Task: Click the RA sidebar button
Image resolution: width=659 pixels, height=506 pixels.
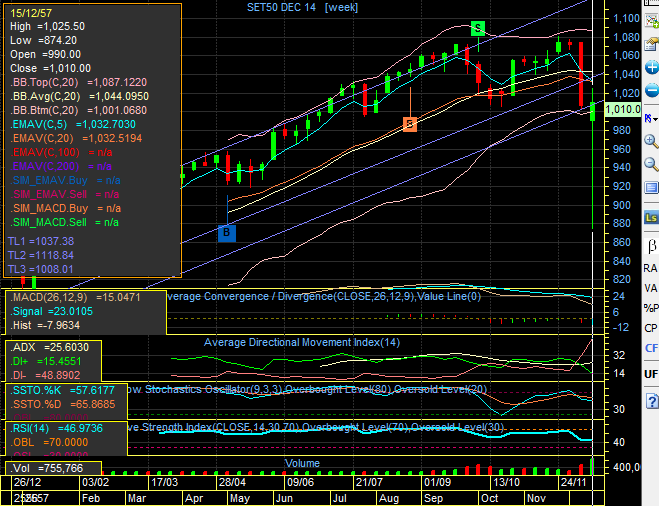Action: click(x=651, y=268)
